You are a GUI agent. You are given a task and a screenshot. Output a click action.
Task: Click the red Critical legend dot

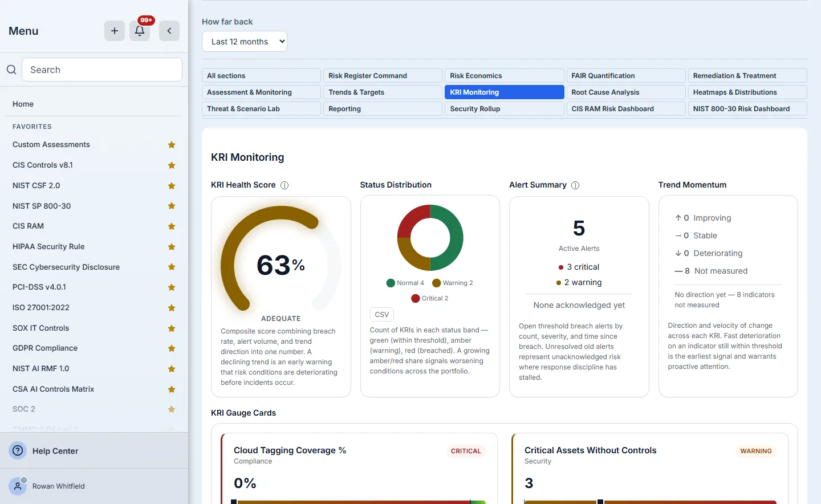(x=416, y=298)
